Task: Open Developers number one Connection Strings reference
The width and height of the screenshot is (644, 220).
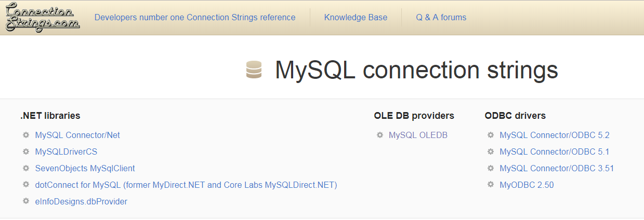Action: click(195, 17)
